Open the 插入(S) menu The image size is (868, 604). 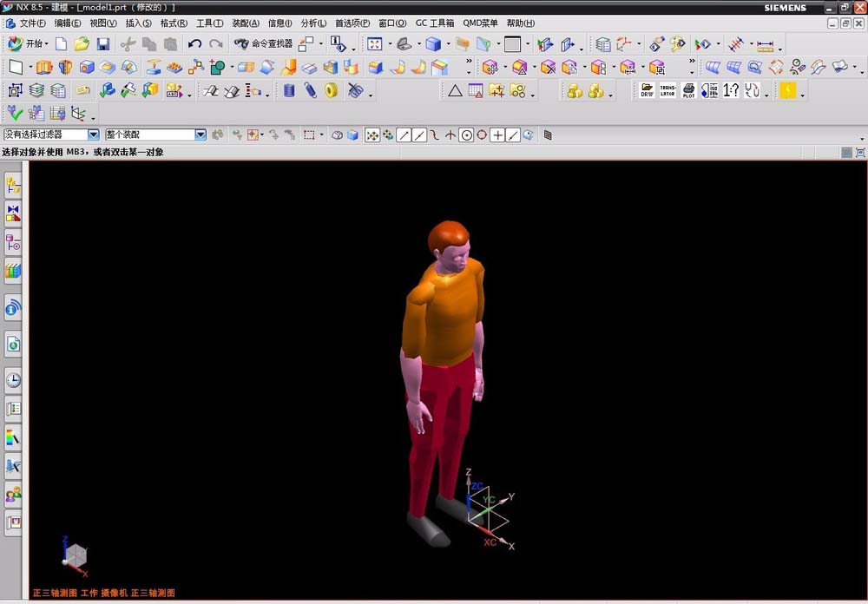[138, 23]
